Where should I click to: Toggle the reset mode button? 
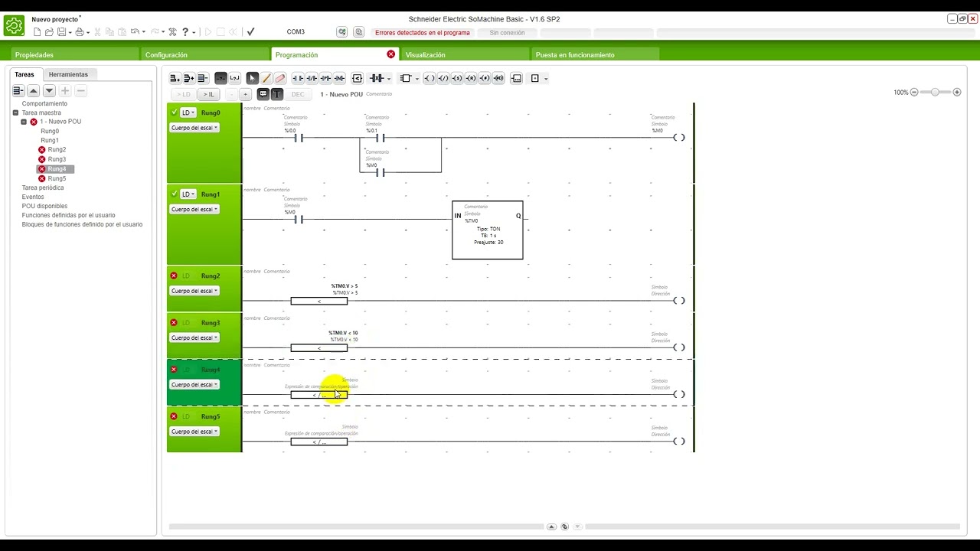(x=220, y=78)
